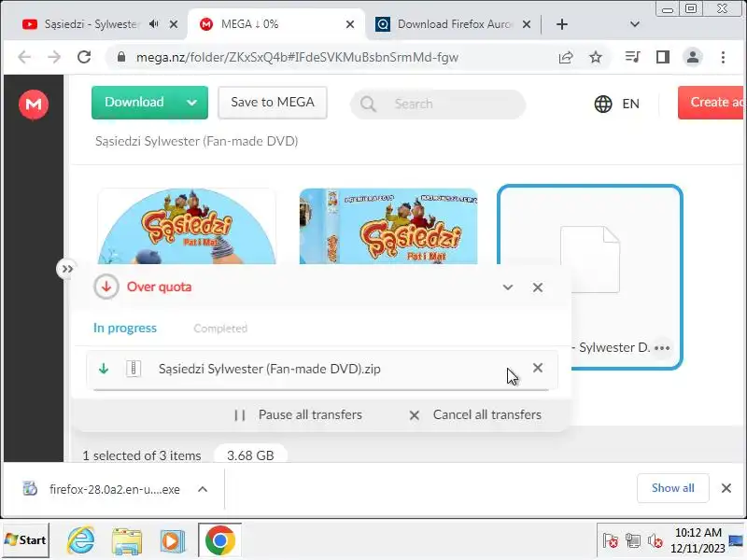The width and height of the screenshot is (747, 560).
Task: Click the Over quota status icon
Action: click(106, 287)
